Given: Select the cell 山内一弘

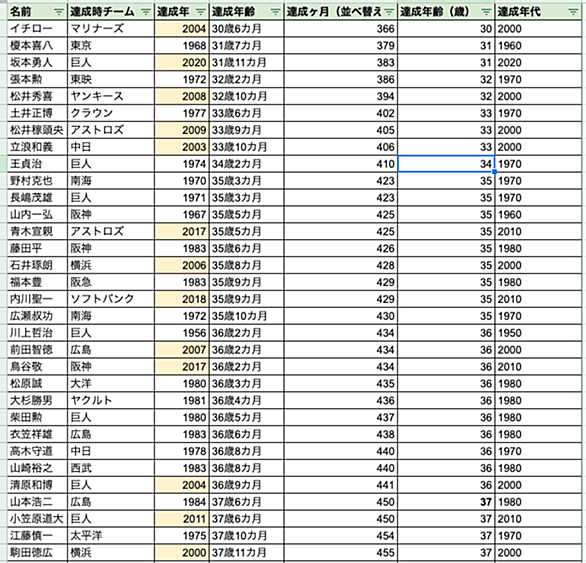Looking at the screenshot, I should [x=37, y=215].
